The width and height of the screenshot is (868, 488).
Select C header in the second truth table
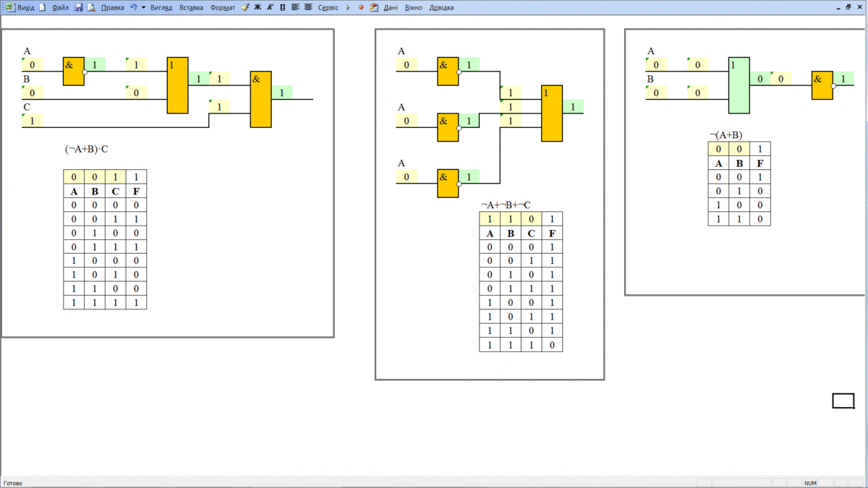[x=531, y=234]
